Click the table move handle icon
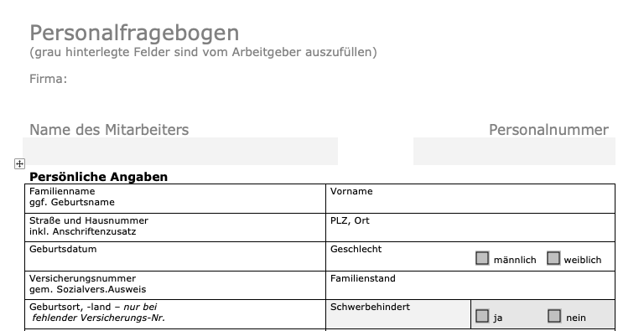The width and height of the screenshot is (644, 331). [19, 164]
